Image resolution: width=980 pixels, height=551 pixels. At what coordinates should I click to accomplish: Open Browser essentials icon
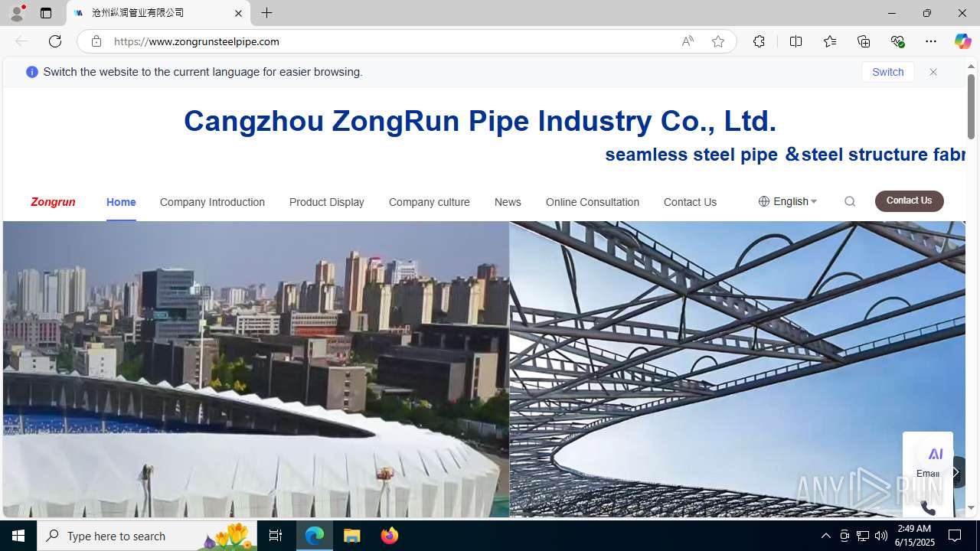pos(897,41)
